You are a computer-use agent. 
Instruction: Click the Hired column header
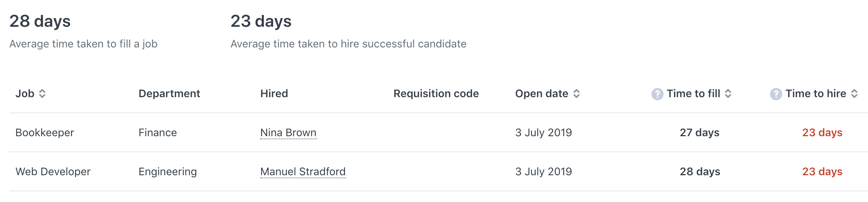click(274, 93)
